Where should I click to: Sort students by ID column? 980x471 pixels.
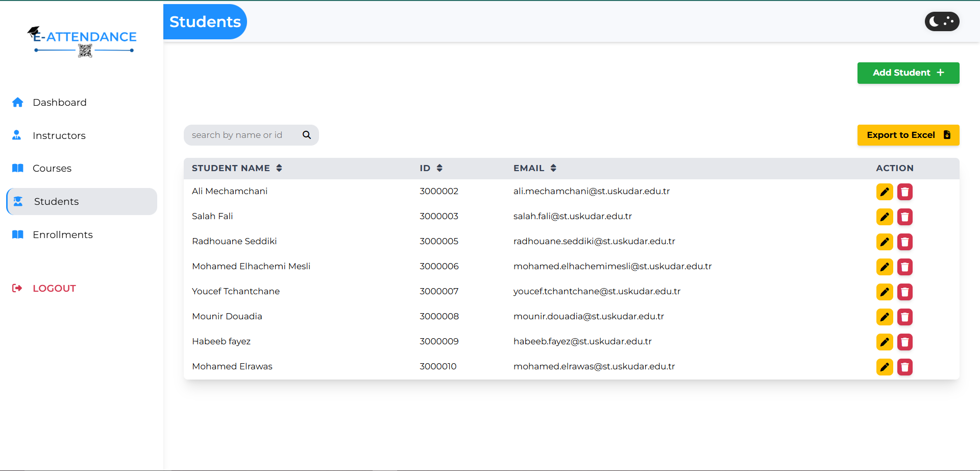click(439, 168)
